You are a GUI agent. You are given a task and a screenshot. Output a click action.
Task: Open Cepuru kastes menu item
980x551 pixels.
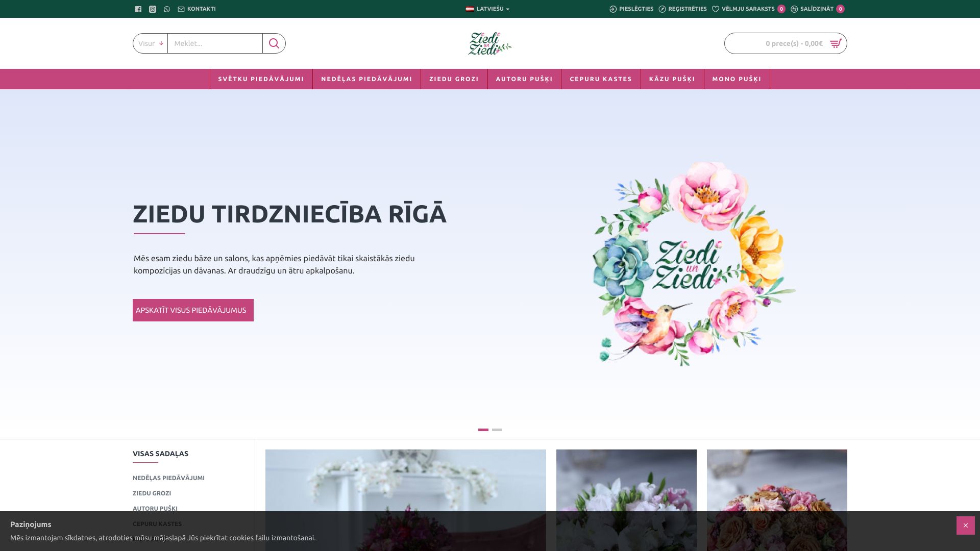[x=601, y=79]
